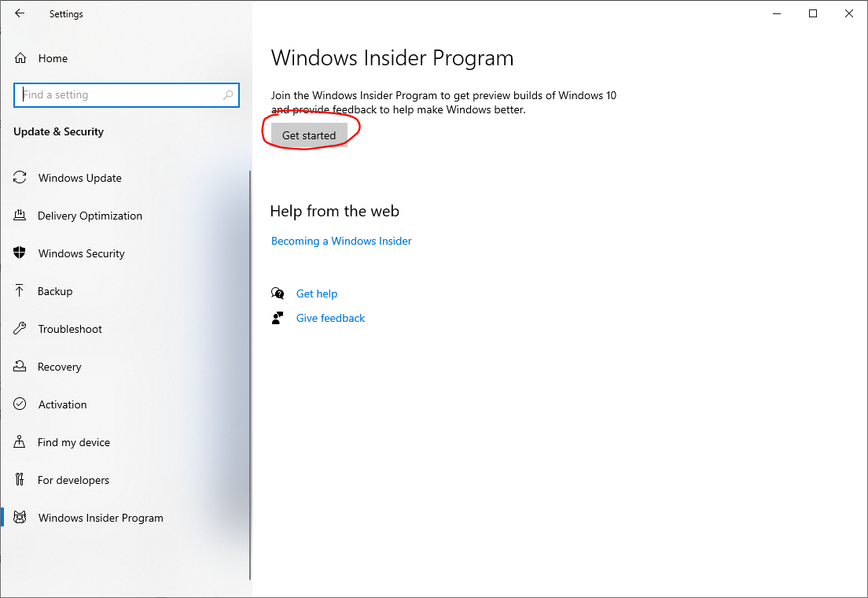Focus the Find a setting search box
Screen dimensions: 868x598
tap(127, 94)
